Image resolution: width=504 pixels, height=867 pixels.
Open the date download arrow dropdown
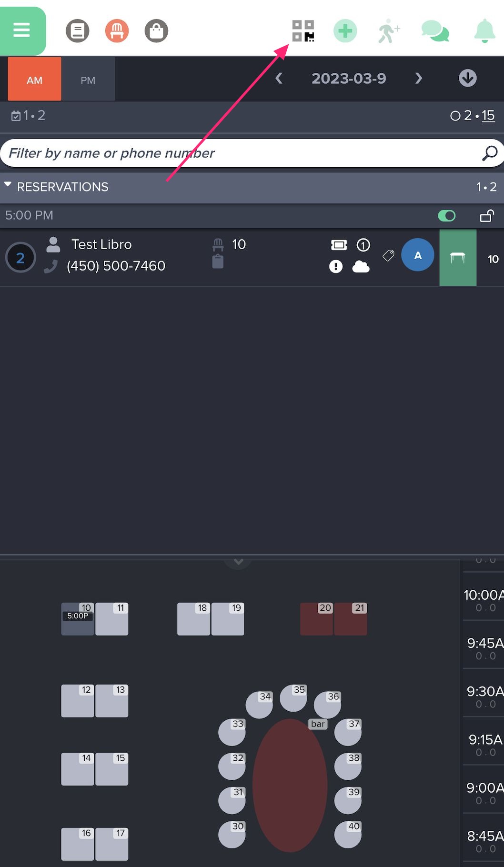[467, 78]
